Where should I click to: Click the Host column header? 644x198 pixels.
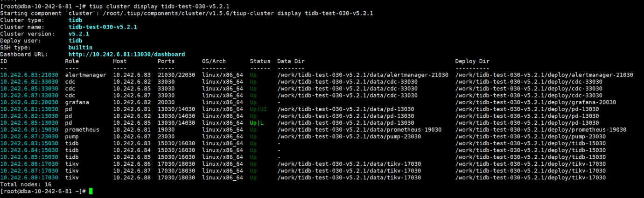pos(120,61)
